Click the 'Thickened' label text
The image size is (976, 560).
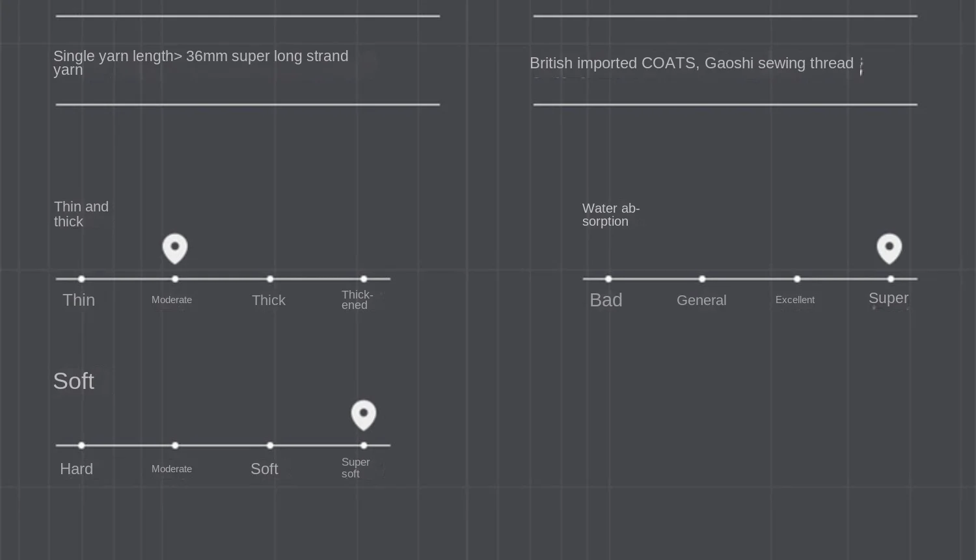point(357,300)
